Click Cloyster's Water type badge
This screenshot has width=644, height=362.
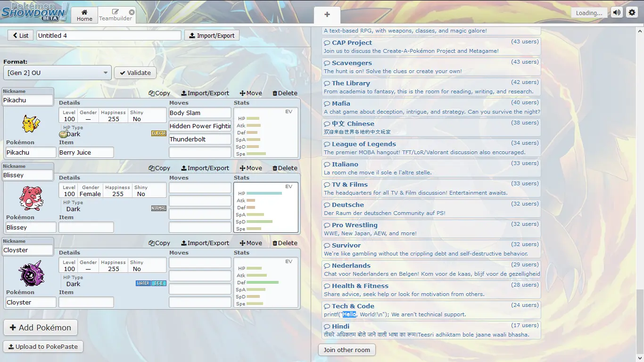(143, 283)
